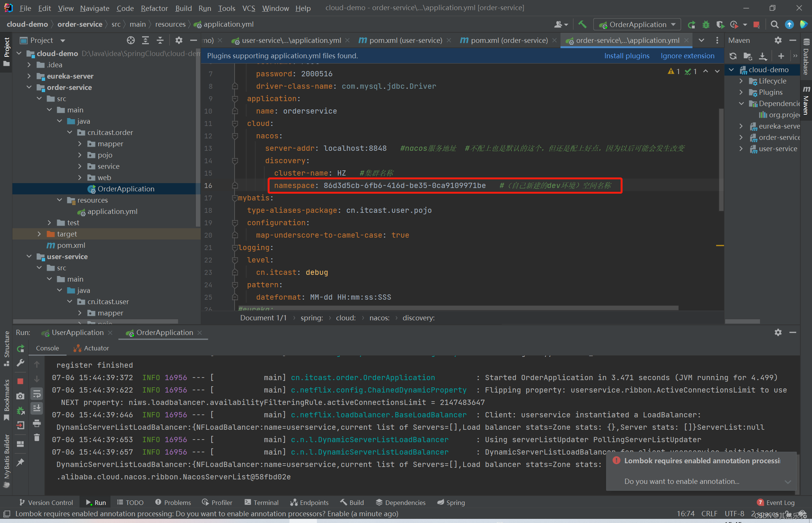
Task: Open the OrderApplication run configuration dropdown
Action: coord(638,24)
